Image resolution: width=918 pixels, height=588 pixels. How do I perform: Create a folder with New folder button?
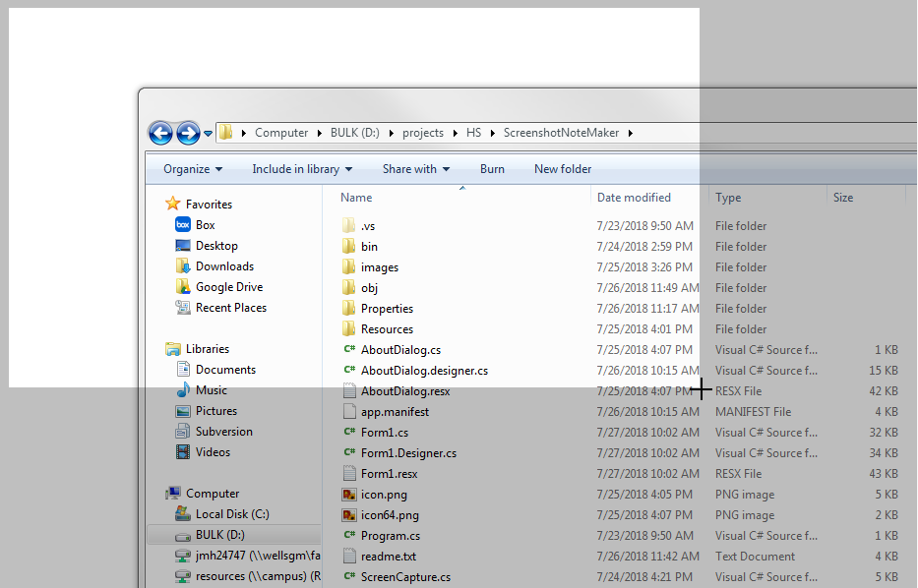[x=563, y=169]
